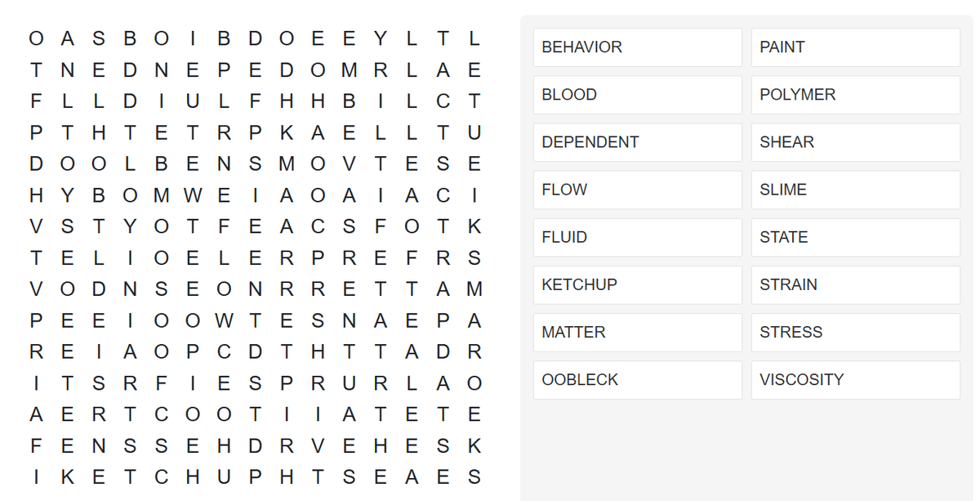The width and height of the screenshot is (980, 501).
Task: Select BLOOD from the word list
Action: coord(637,95)
